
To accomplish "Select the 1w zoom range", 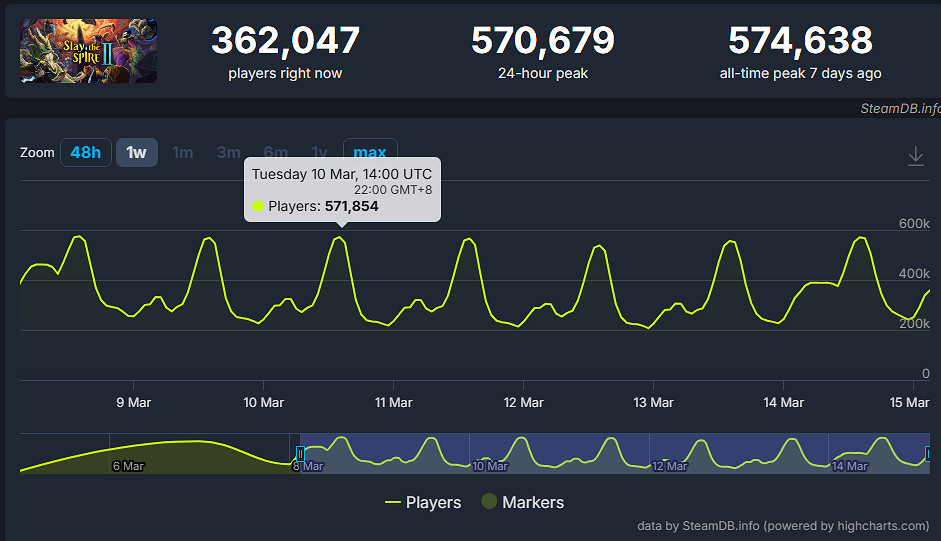I will [x=137, y=153].
